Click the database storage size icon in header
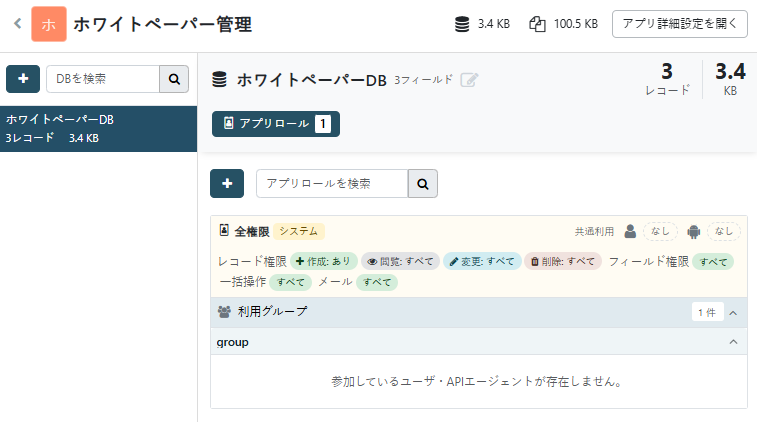 coord(462,24)
